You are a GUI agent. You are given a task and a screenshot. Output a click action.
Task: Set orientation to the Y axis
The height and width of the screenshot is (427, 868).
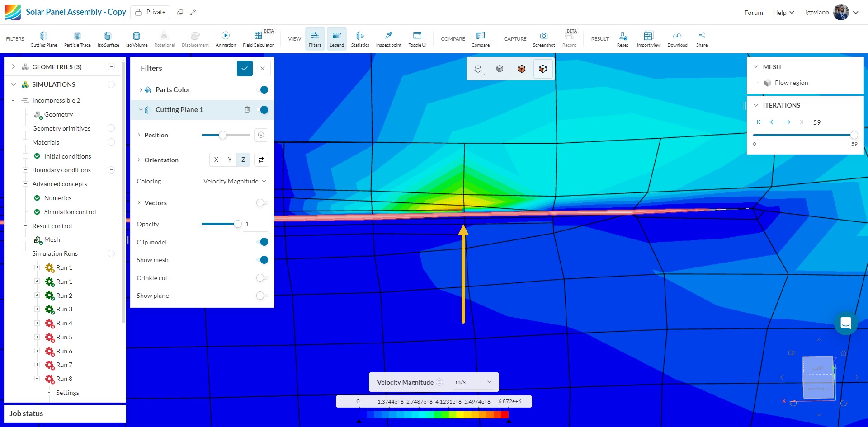coord(230,160)
